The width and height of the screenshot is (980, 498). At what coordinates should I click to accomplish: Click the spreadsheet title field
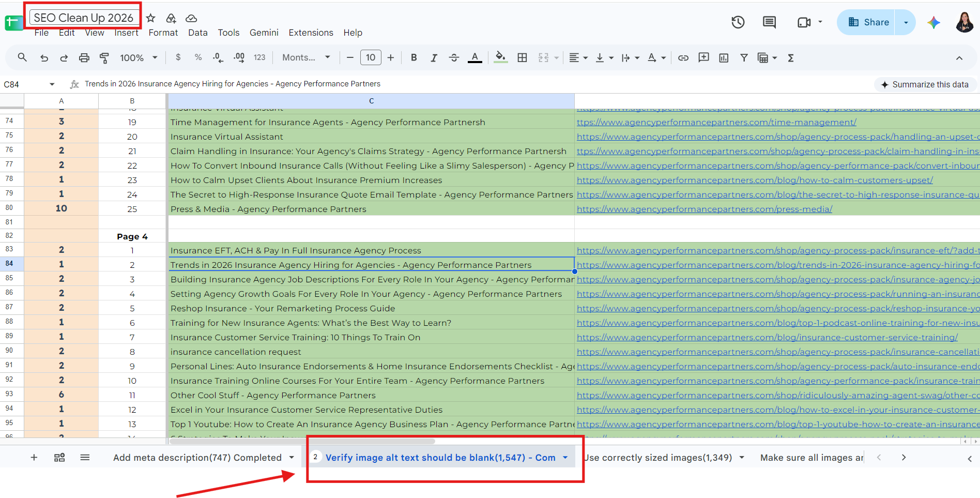pos(84,18)
